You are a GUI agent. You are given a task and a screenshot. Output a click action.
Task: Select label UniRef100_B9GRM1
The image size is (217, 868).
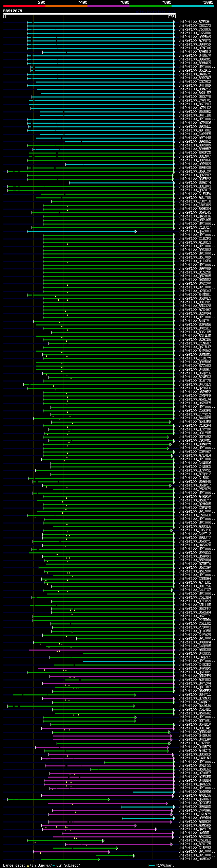click(x=195, y=59)
